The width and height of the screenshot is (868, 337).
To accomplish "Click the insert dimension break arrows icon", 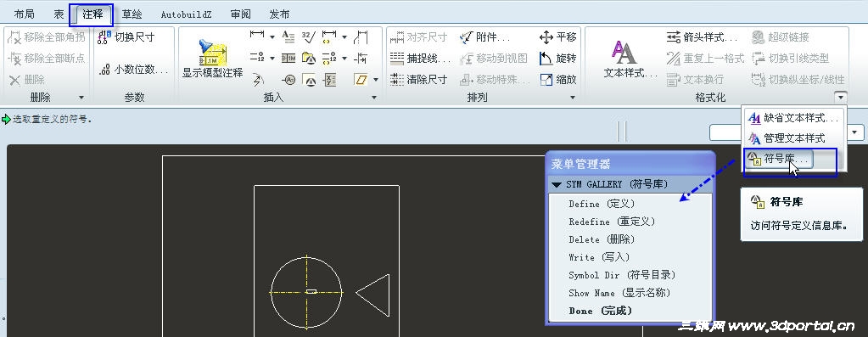I will coord(361,58).
